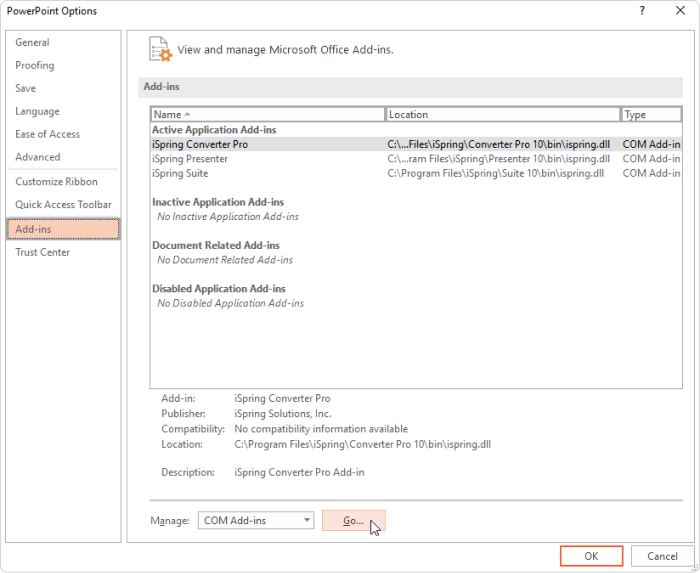Click the Go... button

tap(354, 520)
